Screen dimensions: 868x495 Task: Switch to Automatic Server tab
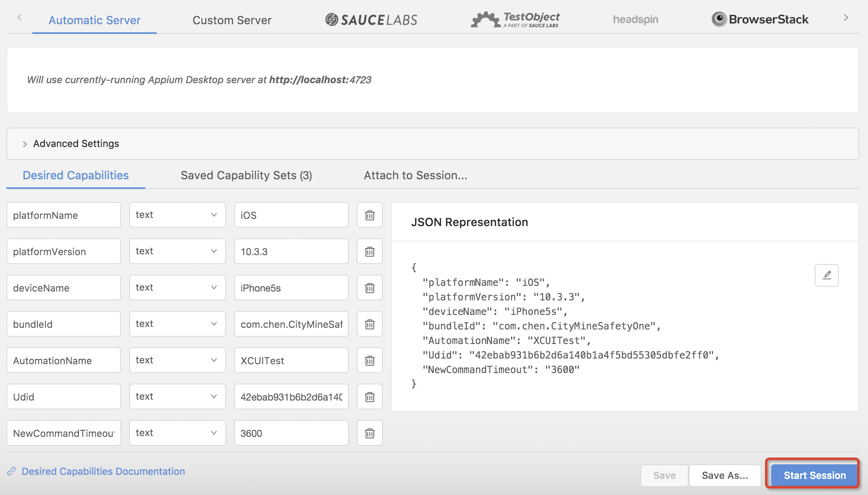click(94, 20)
